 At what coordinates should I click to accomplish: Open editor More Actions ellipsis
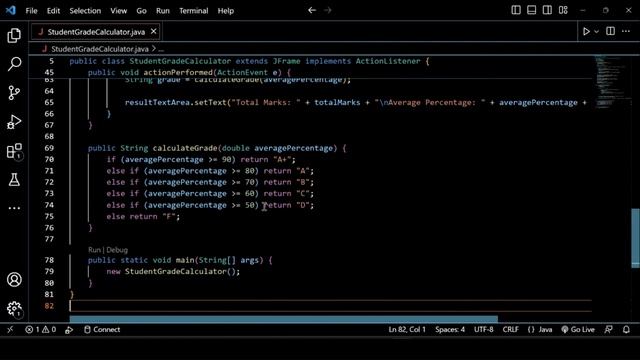click(626, 31)
